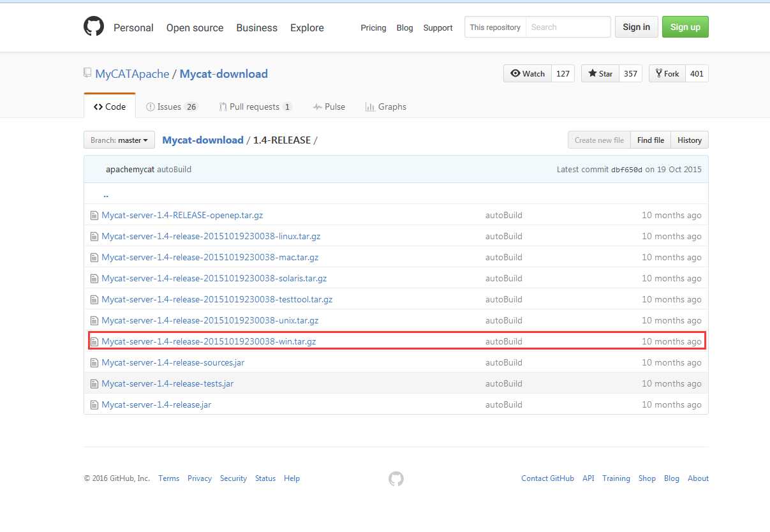The image size is (770, 532).
Task: Open the Pulse tab
Action: point(329,107)
